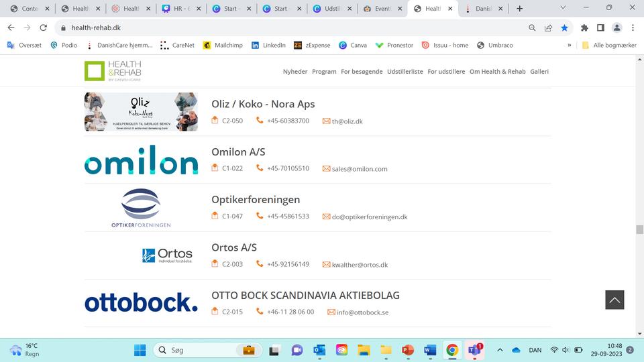Switch to the Udstil browser tab

tap(332, 9)
